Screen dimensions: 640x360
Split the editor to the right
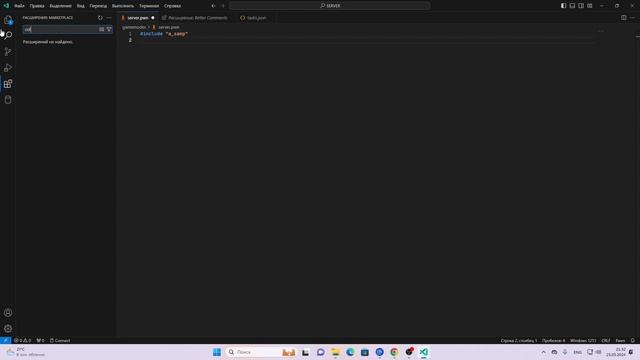pyautogui.click(x=624, y=18)
